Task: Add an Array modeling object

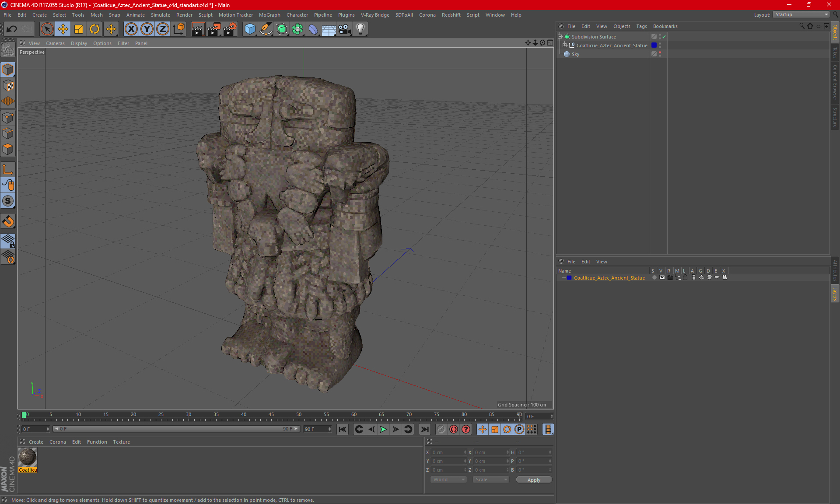Action: click(297, 29)
